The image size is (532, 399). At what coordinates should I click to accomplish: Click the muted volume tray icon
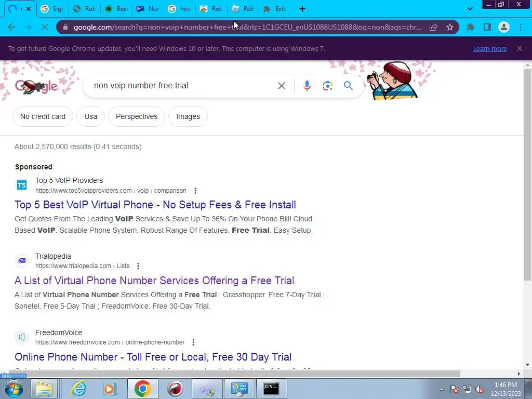tap(480, 390)
